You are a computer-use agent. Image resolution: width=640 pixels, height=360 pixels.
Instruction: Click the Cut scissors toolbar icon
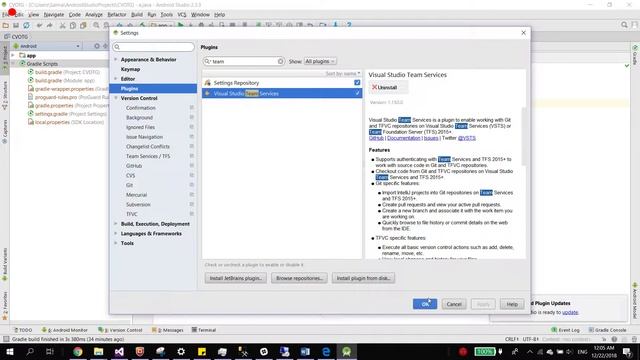[62, 25]
